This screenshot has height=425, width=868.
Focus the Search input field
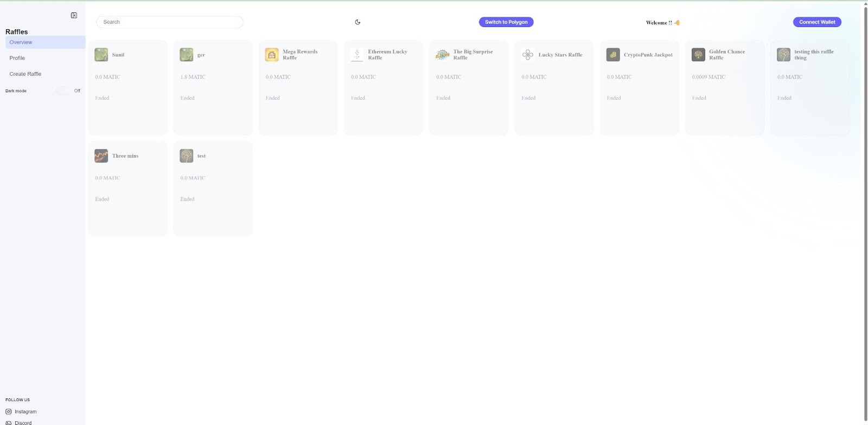[170, 22]
